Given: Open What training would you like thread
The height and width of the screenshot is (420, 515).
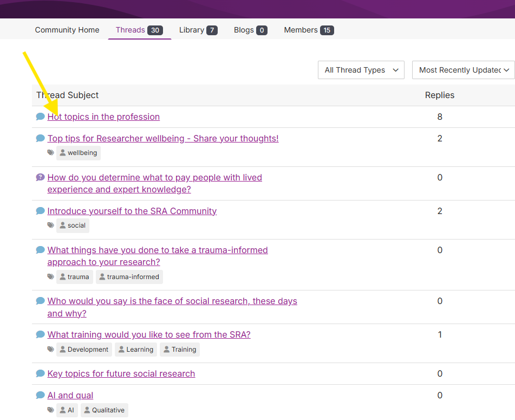Looking at the screenshot, I should tap(149, 334).
